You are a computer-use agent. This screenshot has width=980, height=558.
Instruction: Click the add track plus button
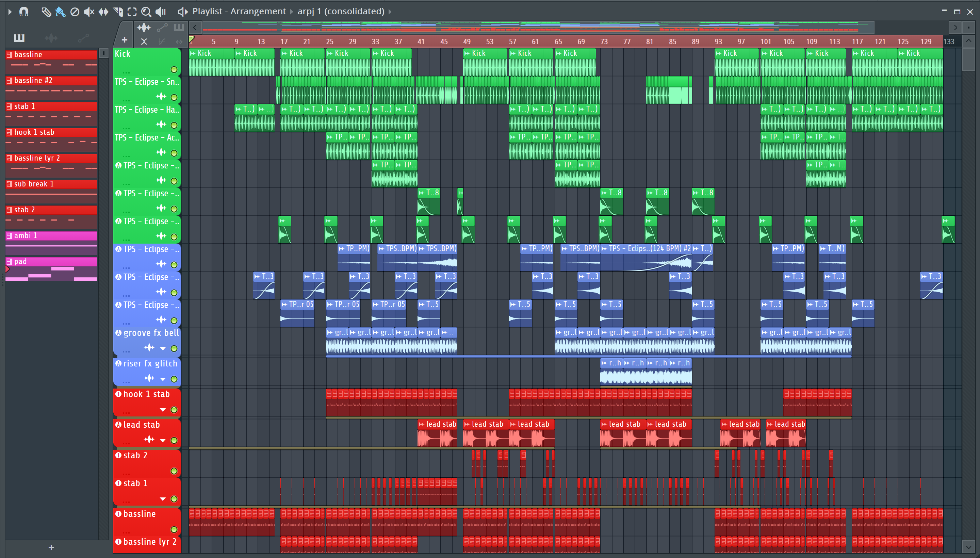(124, 40)
